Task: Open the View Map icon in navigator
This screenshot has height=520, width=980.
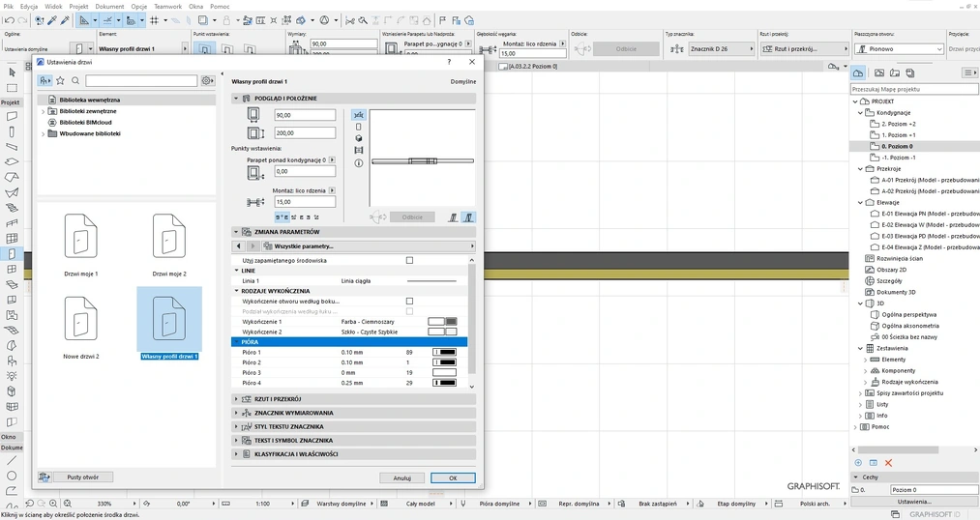Action: point(879,73)
